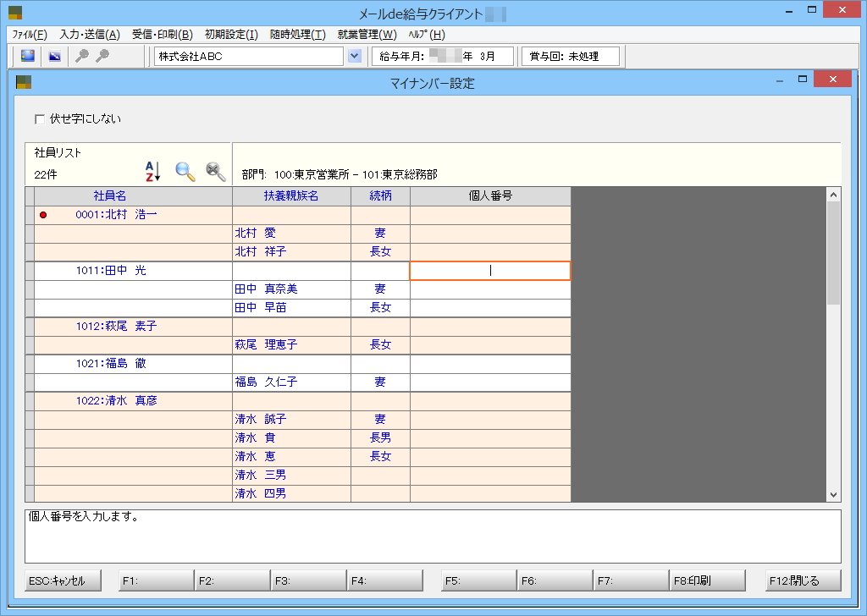The height and width of the screenshot is (616, 867).
Task: Click the 社員名 column header
Action: click(x=133, y=195)
